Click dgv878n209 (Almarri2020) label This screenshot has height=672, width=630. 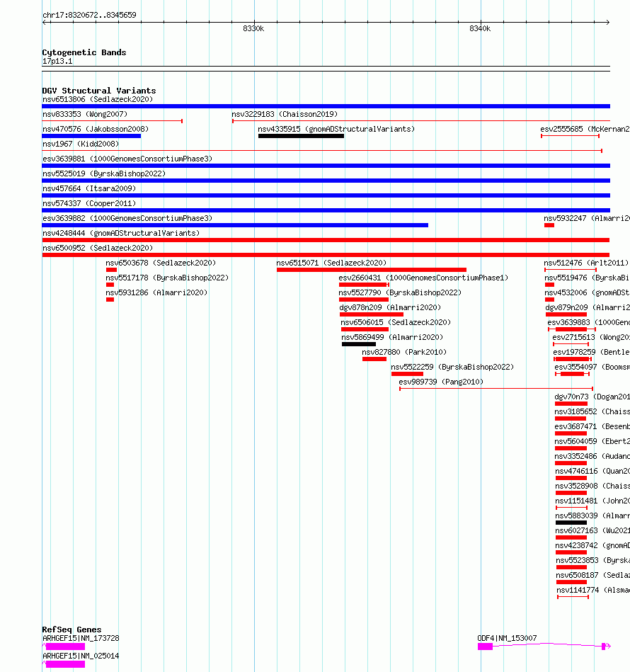pyautogui.click(x=390, y=308)
